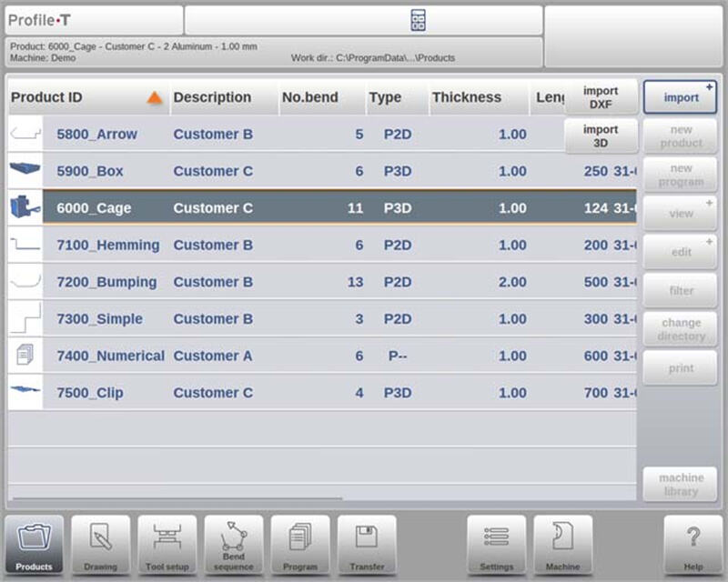Click the horizontal scrollbar below the list
728x582 pixels.
coord(177,499)
